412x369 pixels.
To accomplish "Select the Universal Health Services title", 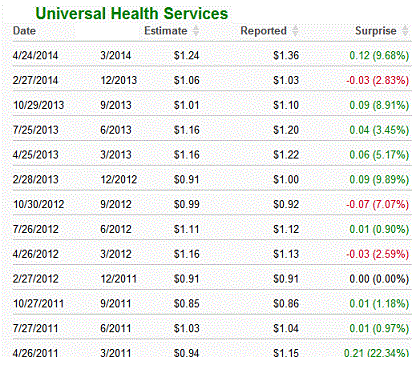I will pos(132,14).
